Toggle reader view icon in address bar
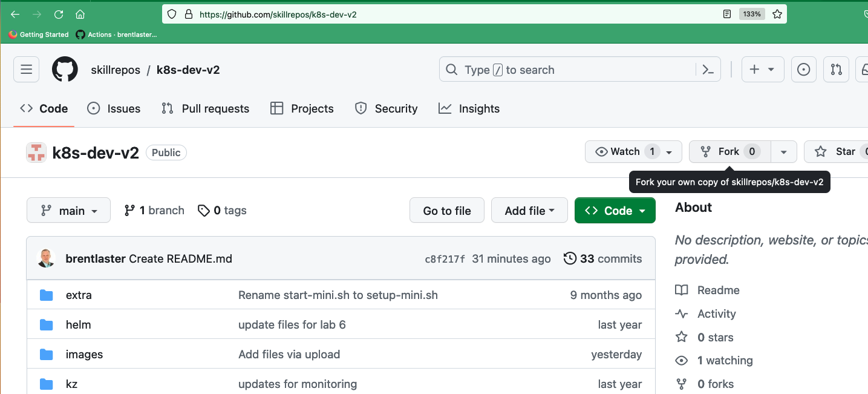Viewport: 868px width, 394px height. 727,14
